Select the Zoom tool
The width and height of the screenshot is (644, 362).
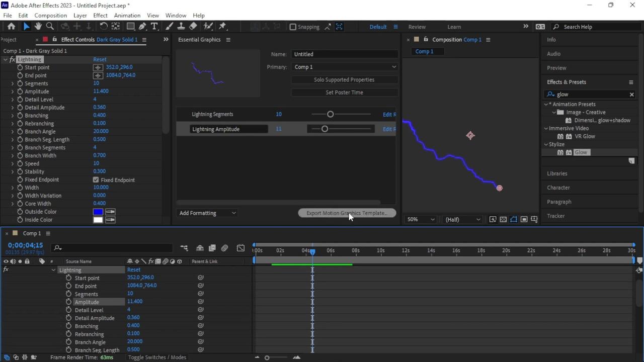[50, 26]
